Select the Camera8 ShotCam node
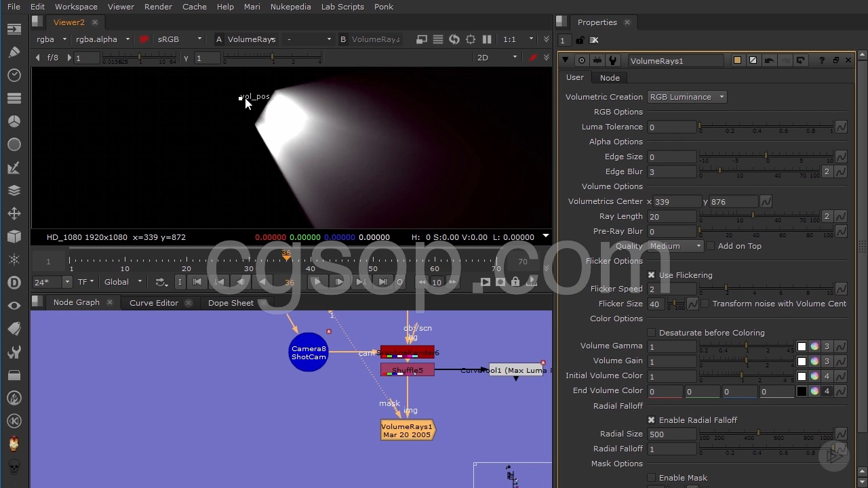The width and height of the screenshot is (868, 488). [309, 352]
